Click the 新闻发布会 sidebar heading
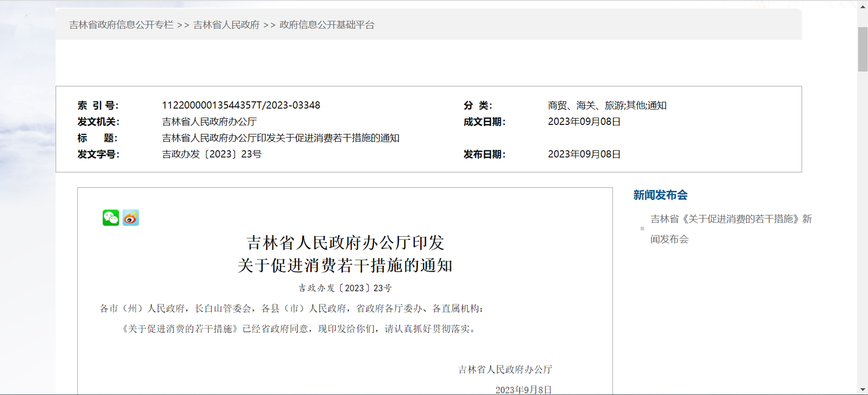 (660, 195)
